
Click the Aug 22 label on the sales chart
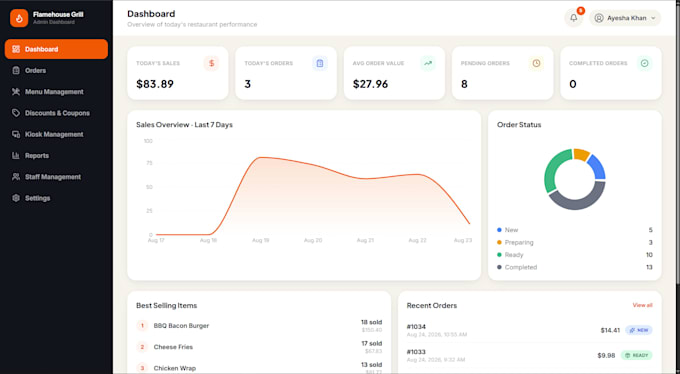click(417, 240)
